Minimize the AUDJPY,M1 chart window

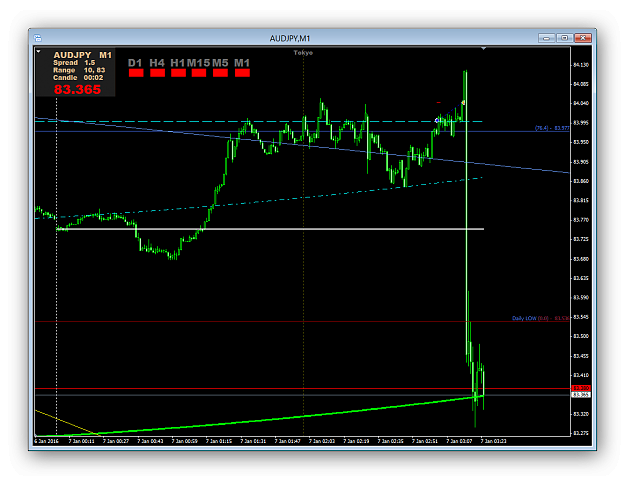547,38
